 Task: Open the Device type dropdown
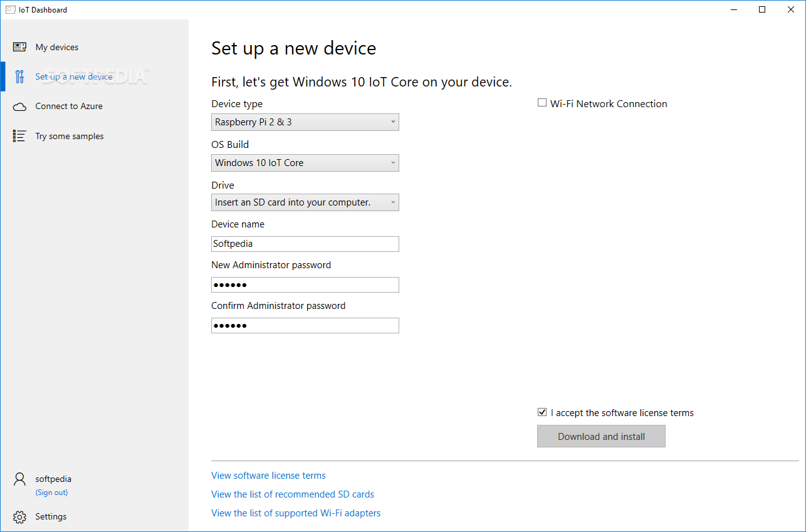click(x=305, y=122)
